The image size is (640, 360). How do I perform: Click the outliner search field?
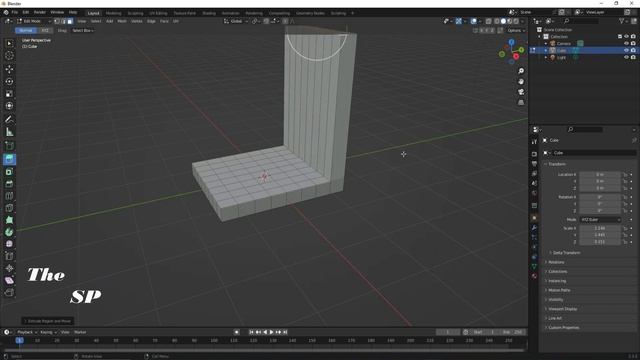581,21
